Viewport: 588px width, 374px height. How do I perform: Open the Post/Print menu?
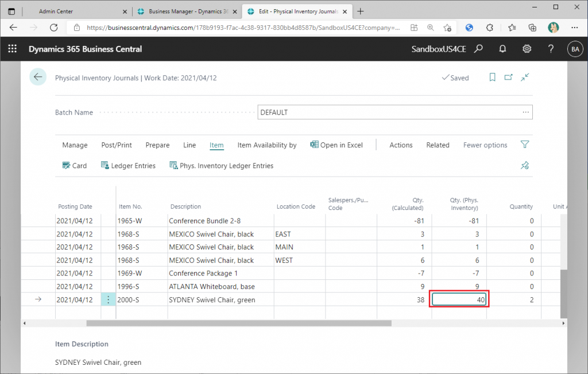117,145
